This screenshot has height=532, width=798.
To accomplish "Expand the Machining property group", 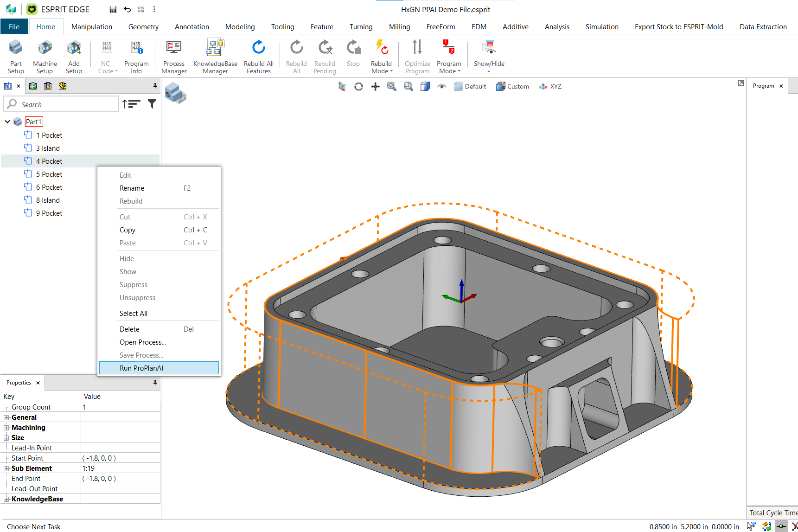I will coord(6,428).
